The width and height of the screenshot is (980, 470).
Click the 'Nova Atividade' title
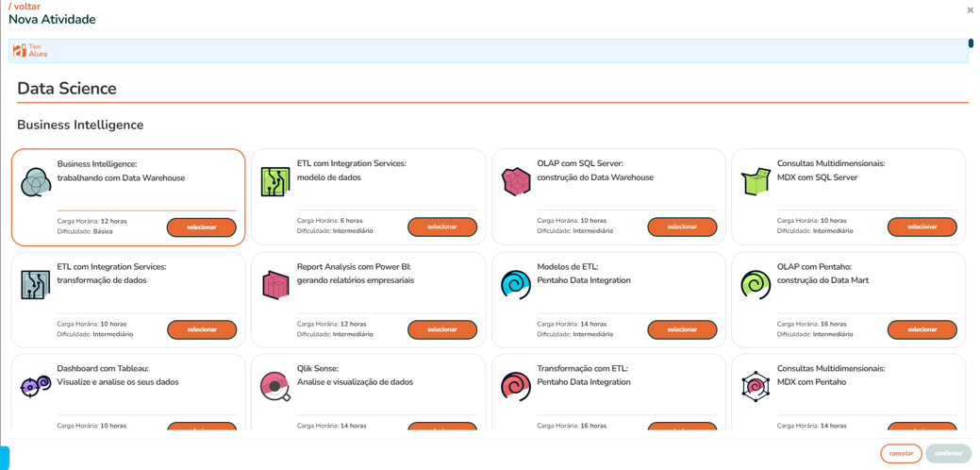point(52,20)
